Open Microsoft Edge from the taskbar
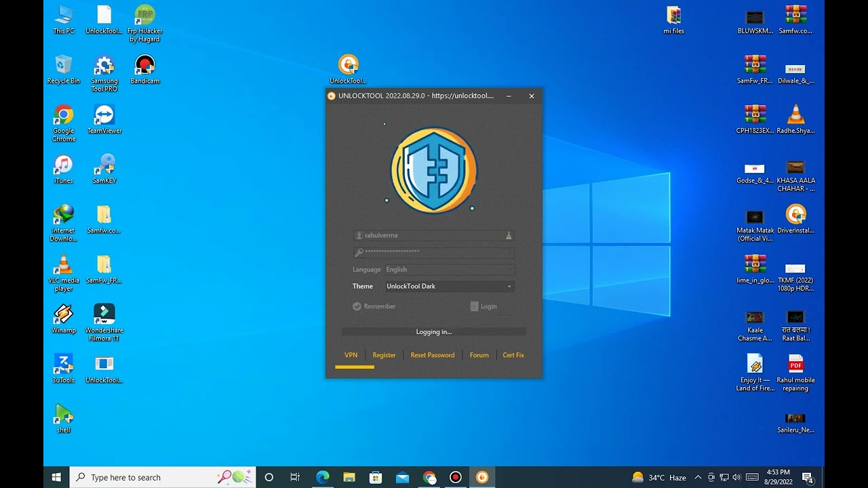This screenshot has width=868, height=488. tap(322, 477)
